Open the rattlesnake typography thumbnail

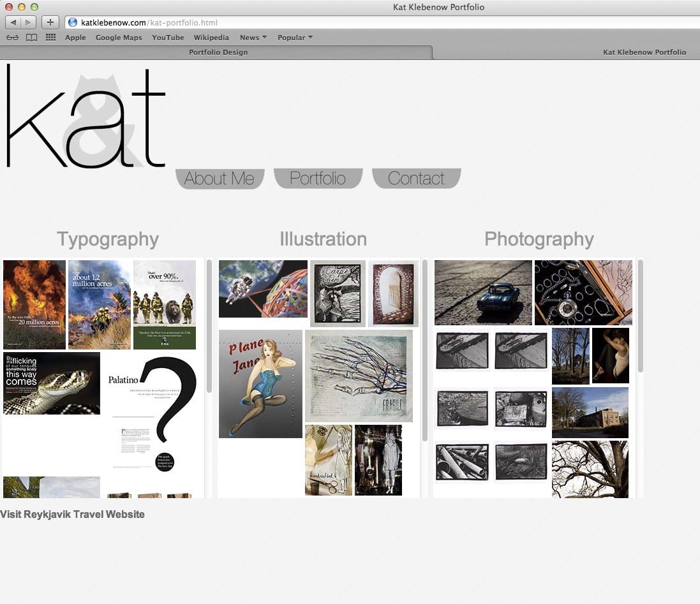click(x=52, y=383)
